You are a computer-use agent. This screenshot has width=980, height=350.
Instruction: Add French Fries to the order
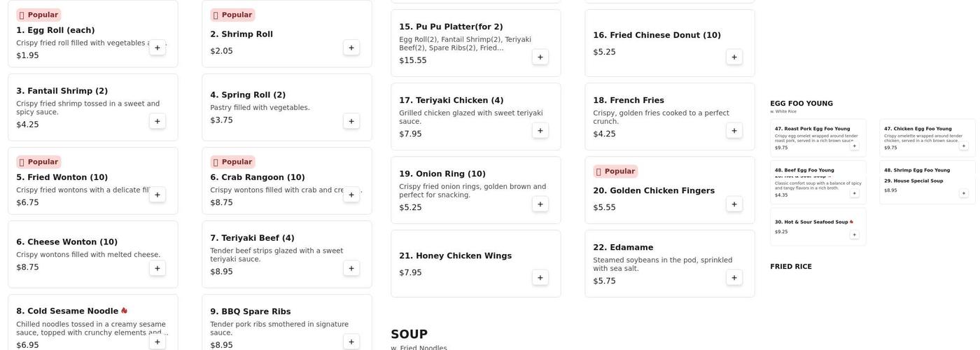point(734,130)
